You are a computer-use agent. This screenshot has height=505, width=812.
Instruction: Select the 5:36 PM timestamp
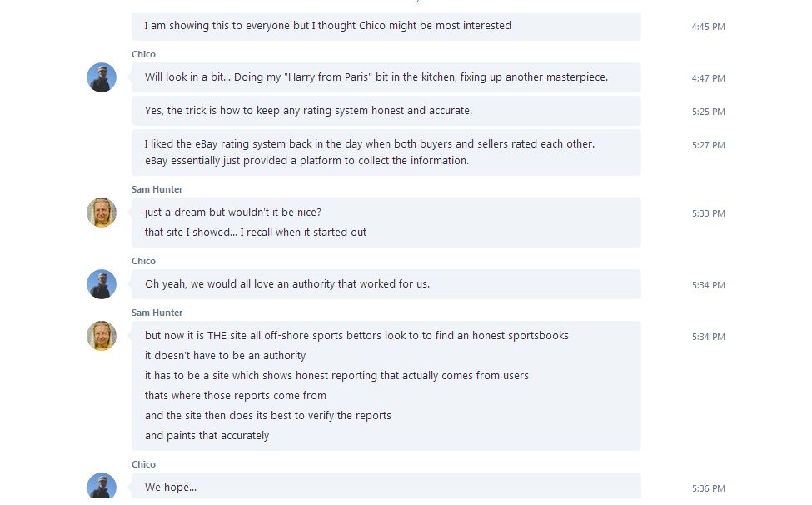coord(708,488)
